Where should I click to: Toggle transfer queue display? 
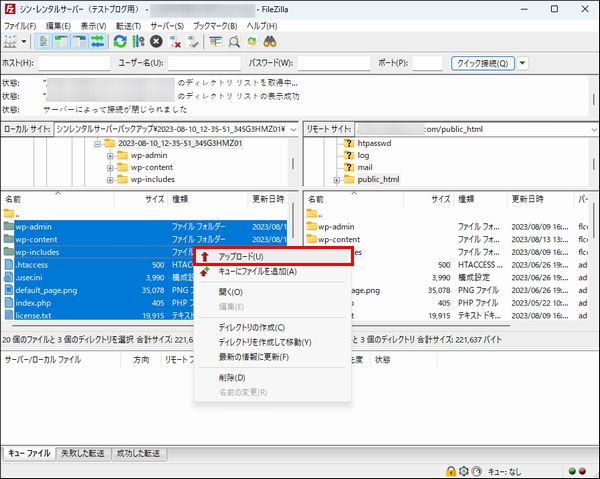pos(98,41)
